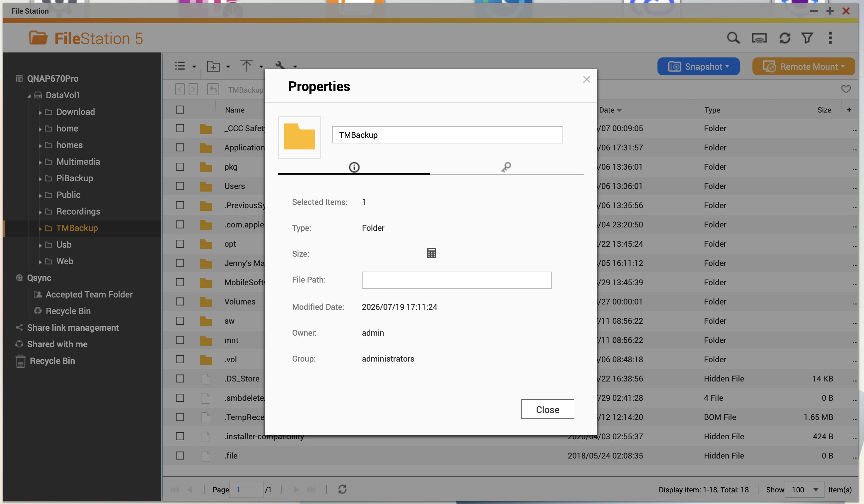Click the TMBackup breadcrumb path
The width and height of the screenshot is (864, 504).
[x=245, y=90]
